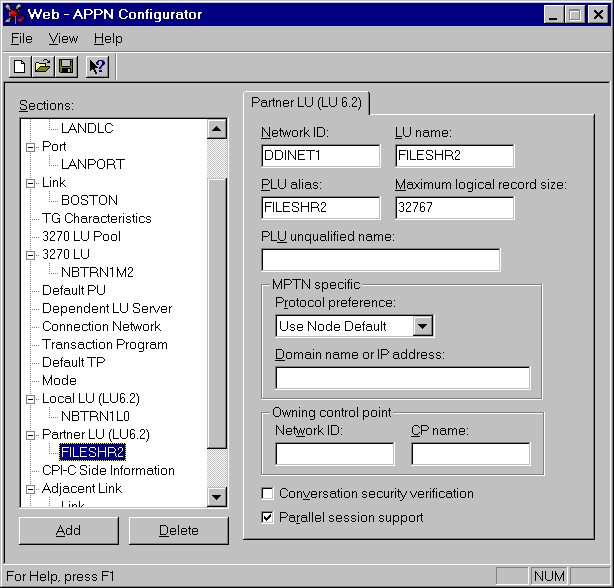Uncheck Parallel session support
Viewport: 614px width, 588px height.
(x=267, y=518)
